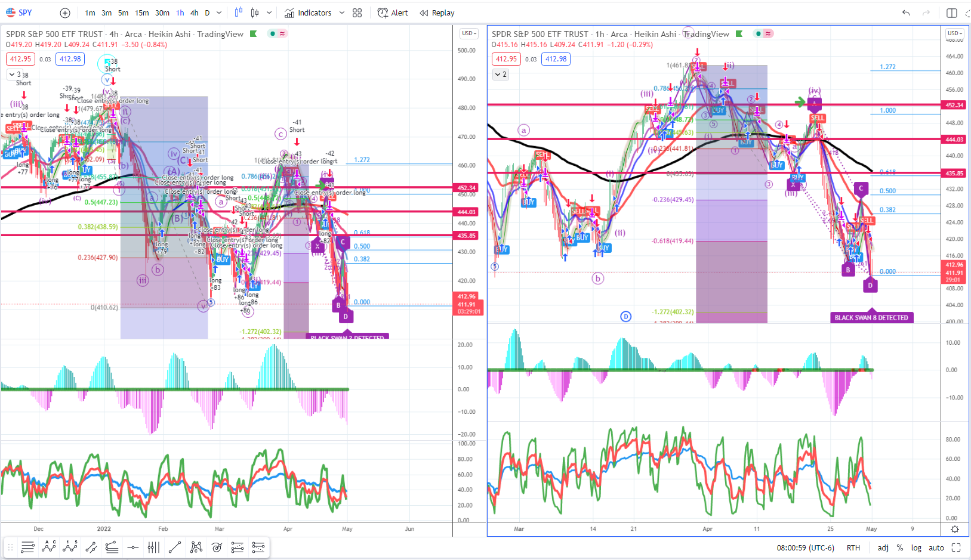Viewport: 971px width, 560px height.
Task: Click the candlestick chart style icon
Action: [255, 13]
